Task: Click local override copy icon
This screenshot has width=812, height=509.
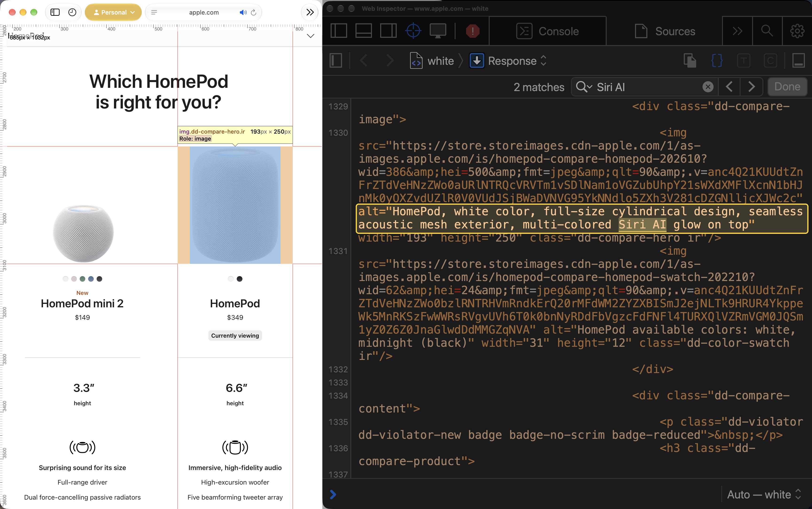Action: [x=690, y=61]
